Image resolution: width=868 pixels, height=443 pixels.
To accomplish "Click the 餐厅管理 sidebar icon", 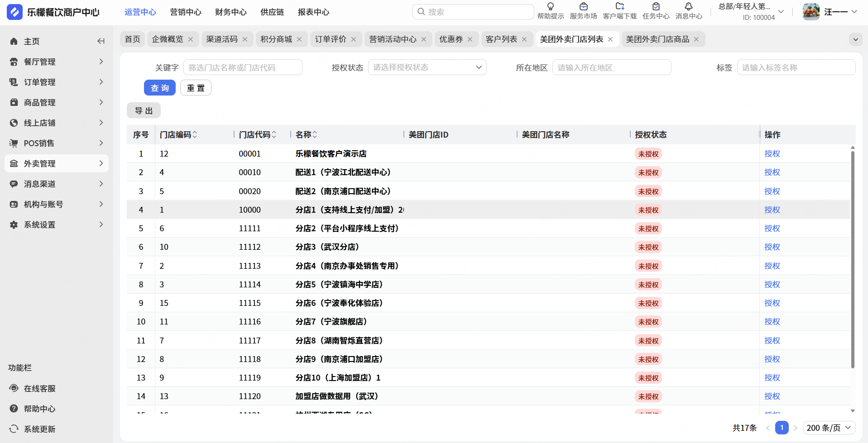I will click(14, 62).
